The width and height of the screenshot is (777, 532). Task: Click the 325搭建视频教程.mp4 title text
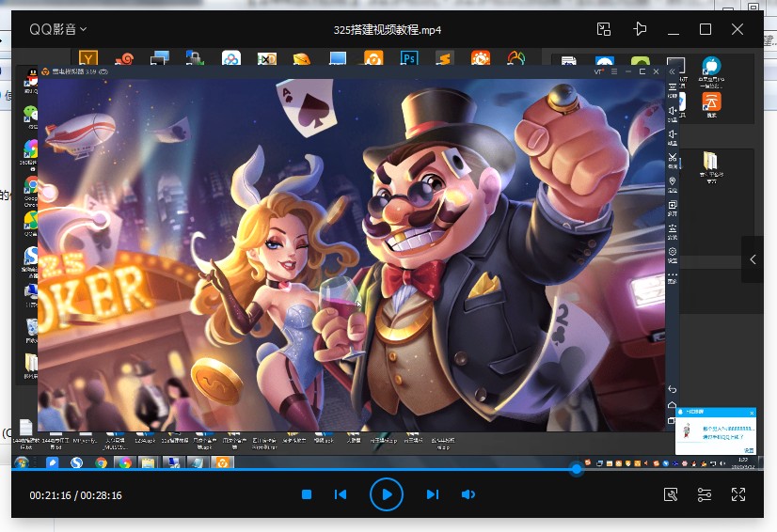tap(388, 29)
